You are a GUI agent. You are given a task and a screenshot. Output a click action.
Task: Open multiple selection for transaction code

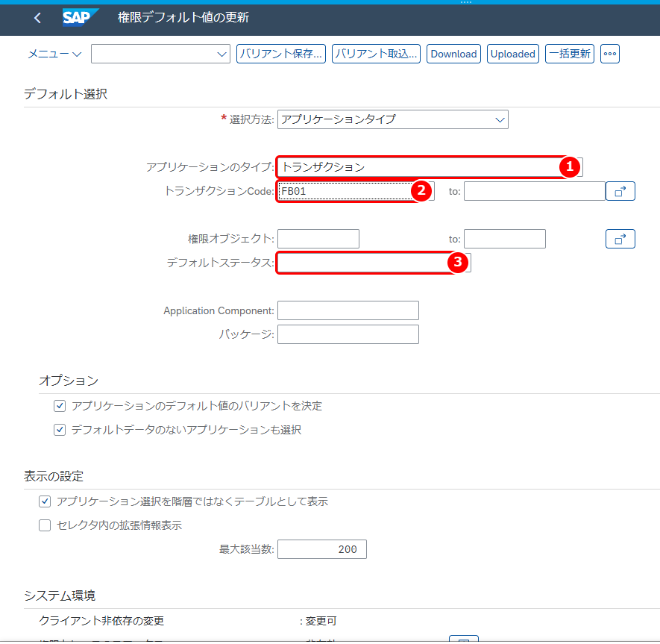pos(620,191)
